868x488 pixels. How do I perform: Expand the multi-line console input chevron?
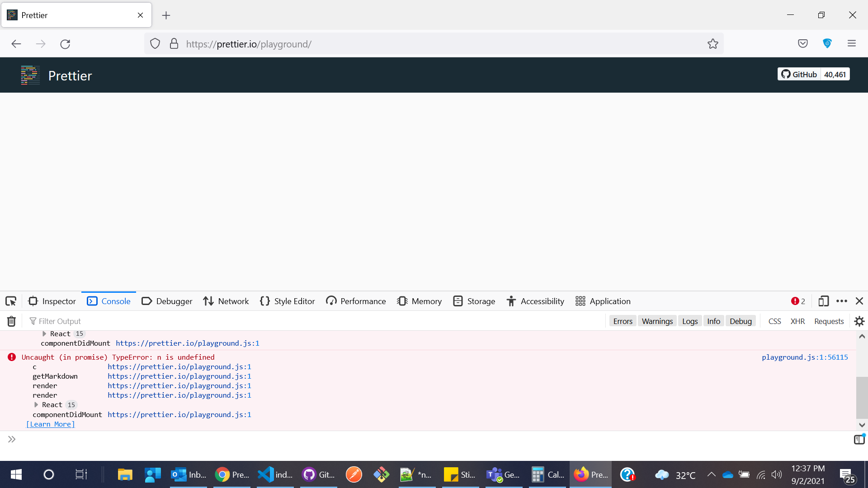click(11, 439)
